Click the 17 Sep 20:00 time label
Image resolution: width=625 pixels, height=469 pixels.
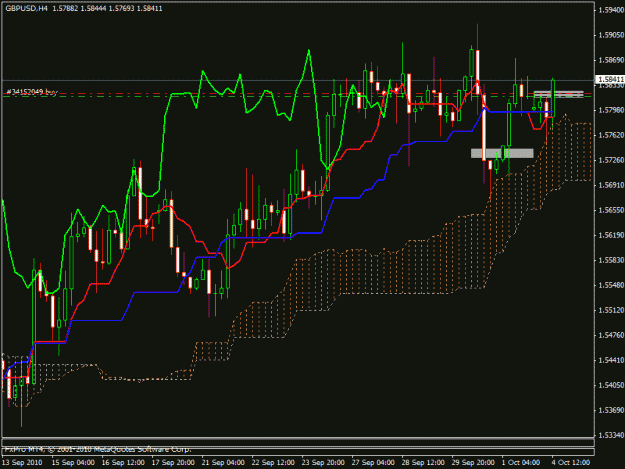click(173, 463)
